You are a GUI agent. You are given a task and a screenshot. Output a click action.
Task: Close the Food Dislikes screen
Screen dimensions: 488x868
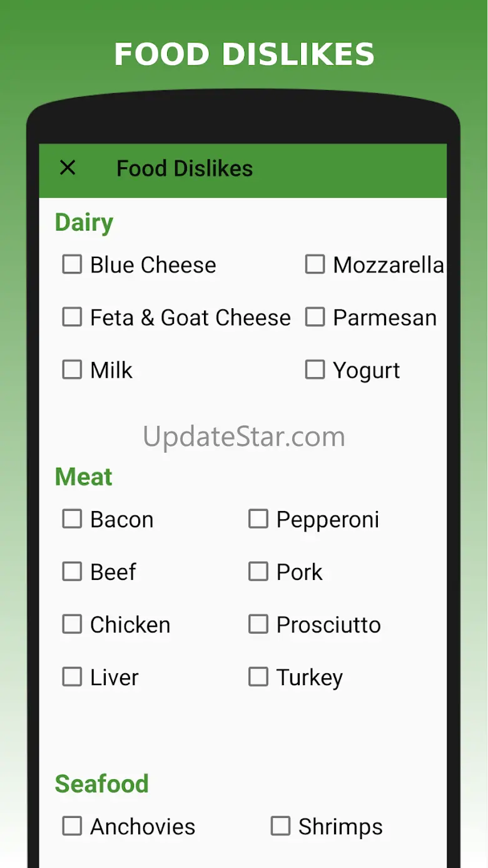[68, 168]
